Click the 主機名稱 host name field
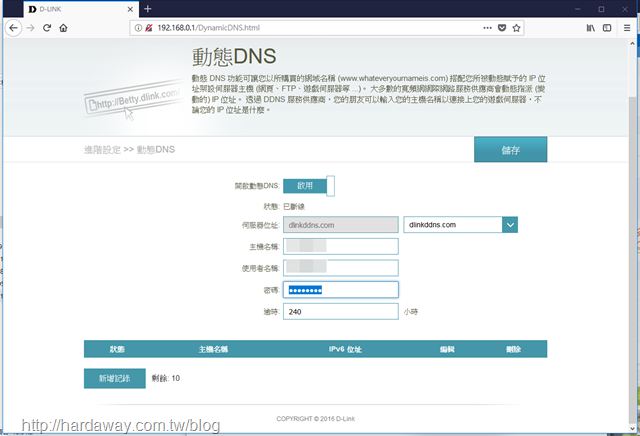This screenshot has height=436, width=640. pos(341,247)
